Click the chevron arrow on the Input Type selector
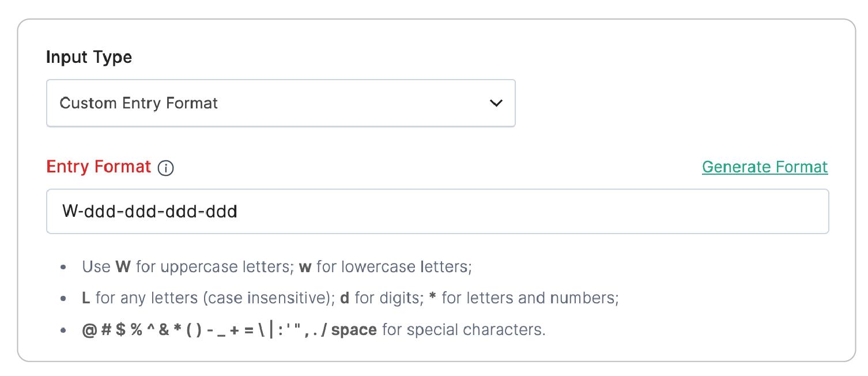This screenshot has width=868, height=376. [x=496, y=103]
